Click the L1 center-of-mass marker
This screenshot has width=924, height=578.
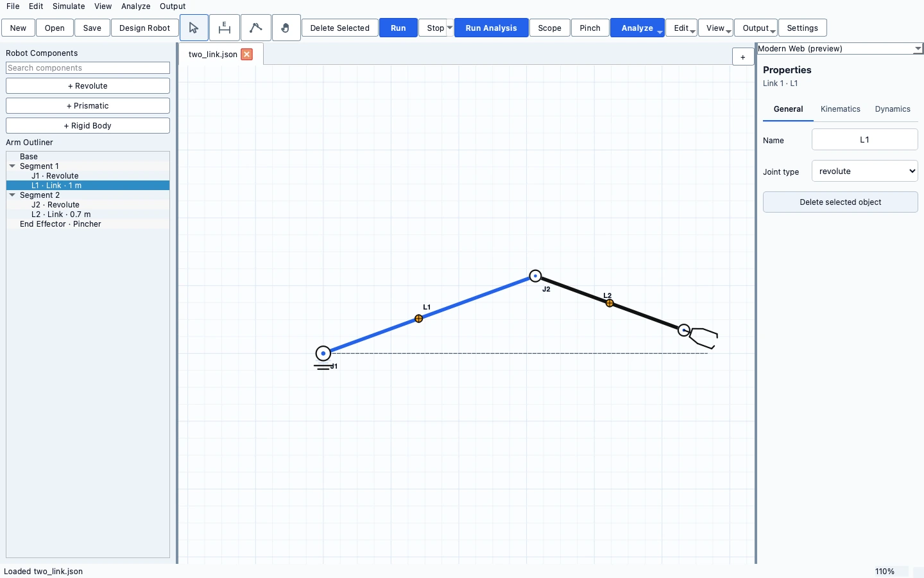click(419, 319)
